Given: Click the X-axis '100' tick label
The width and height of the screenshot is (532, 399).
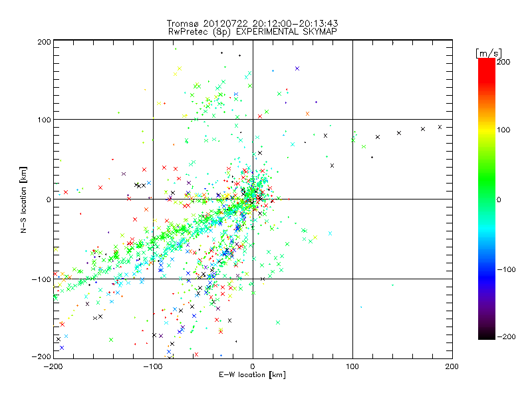Looking at the screenshot, I should click(352, 366).
